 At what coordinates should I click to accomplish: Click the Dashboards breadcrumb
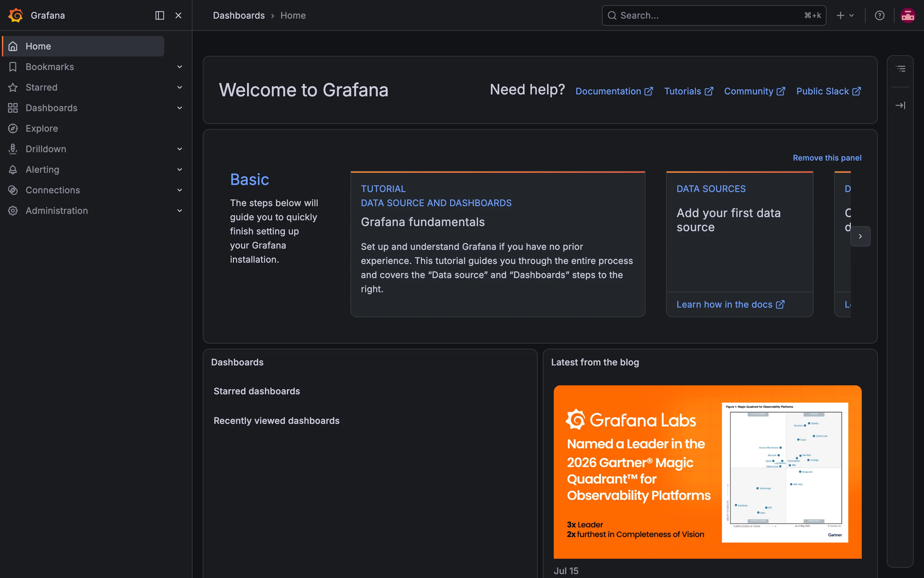pos(239,15)
